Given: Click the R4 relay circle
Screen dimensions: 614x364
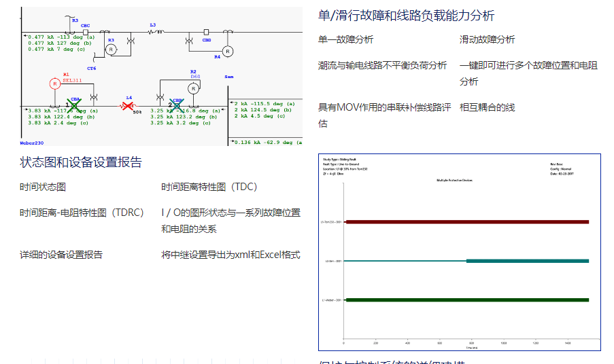Looking at the screenshot, I should tap(228, 51).
